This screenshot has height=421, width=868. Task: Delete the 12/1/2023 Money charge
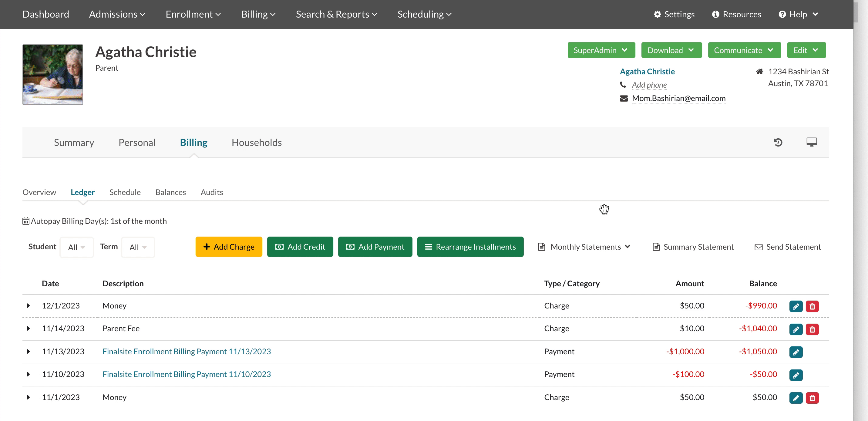tap(812, 306)
